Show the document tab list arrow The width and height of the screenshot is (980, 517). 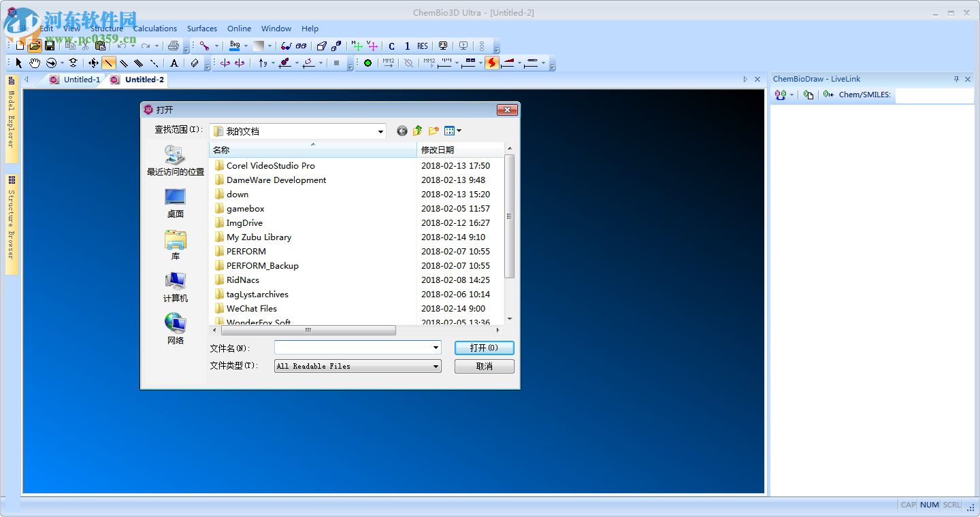745,80
